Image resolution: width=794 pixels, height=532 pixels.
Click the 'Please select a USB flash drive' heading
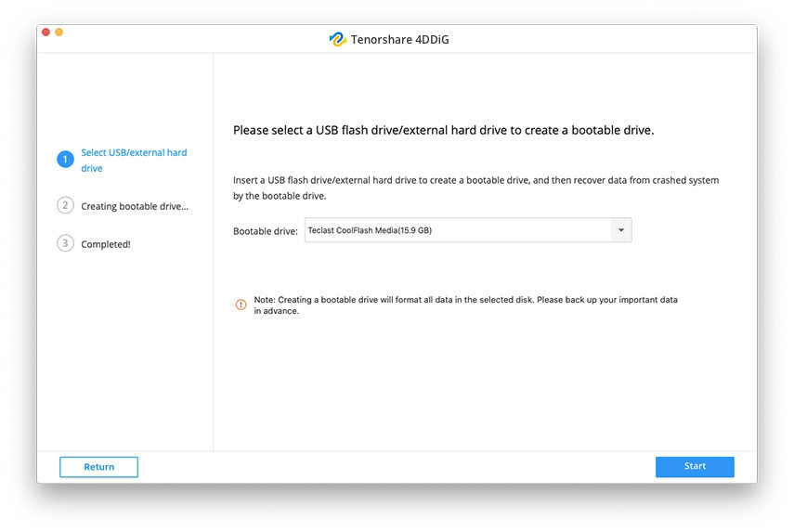point(444,130)
